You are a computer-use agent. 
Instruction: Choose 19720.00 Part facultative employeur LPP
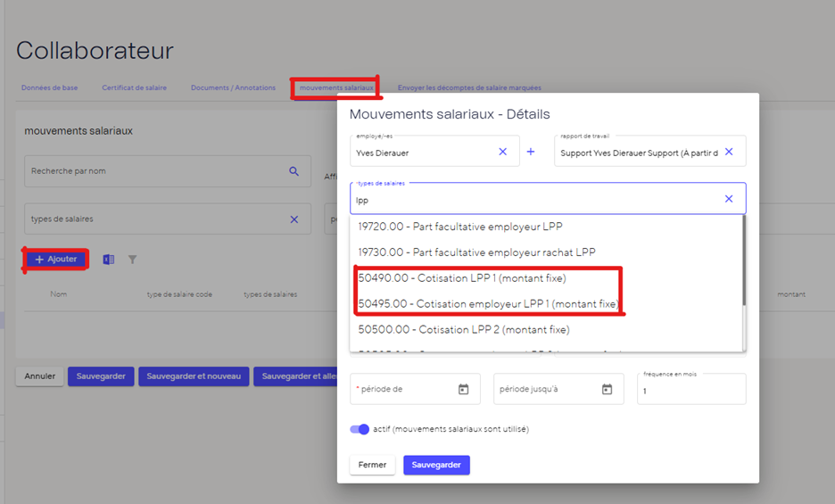point(459,227)
